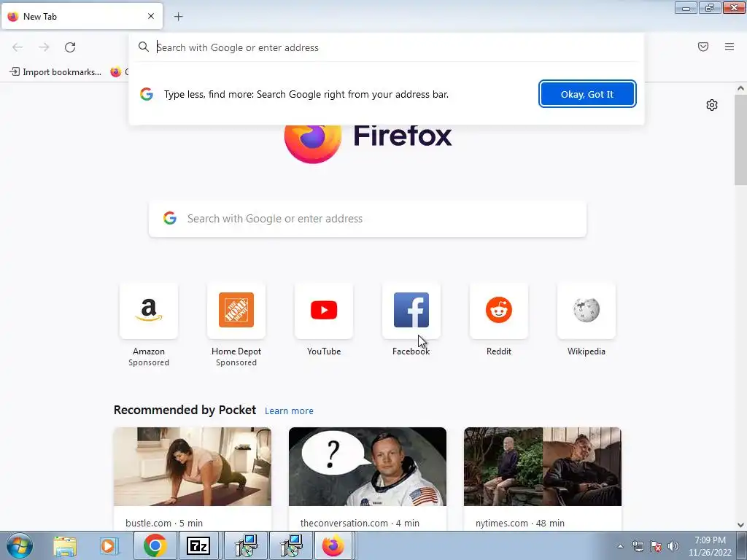Screen dimensions: 747x560
Task: Open Windows Explorer from the taskbar
Action: (65, 545)
